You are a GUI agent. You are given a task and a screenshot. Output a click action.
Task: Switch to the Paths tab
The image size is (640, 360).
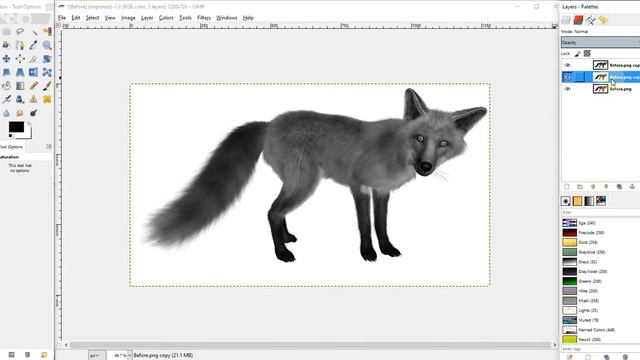(x=590, y=20)
